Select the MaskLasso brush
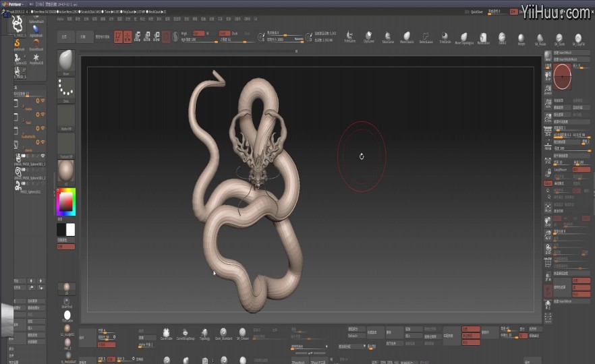 pyautogui.click(x=483, y=37)
